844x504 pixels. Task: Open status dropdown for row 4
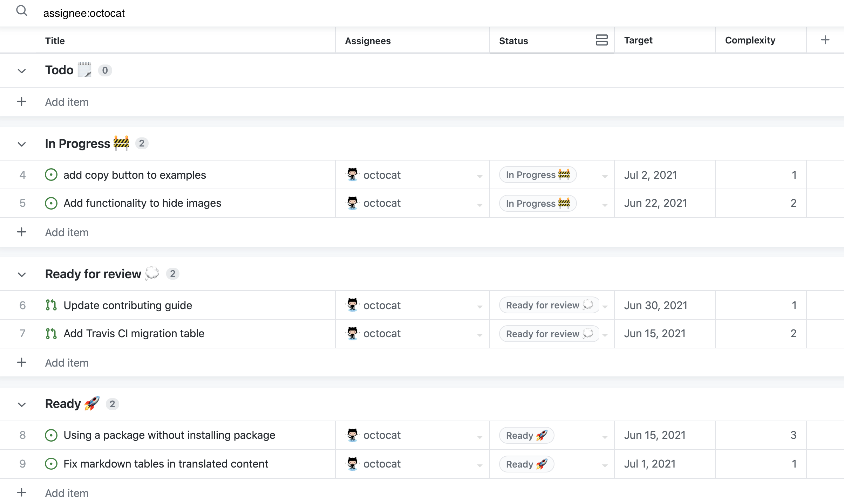[x=605, y=176]
